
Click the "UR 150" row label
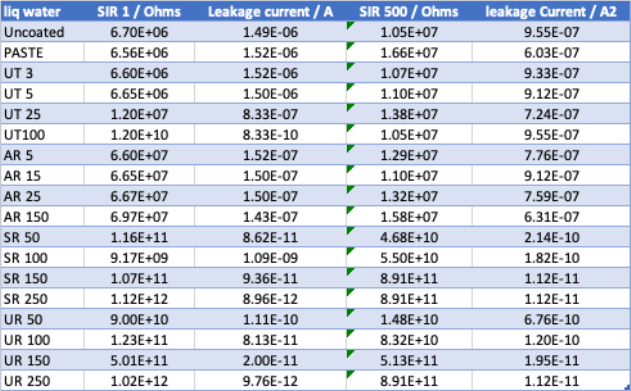click(27, 360)
